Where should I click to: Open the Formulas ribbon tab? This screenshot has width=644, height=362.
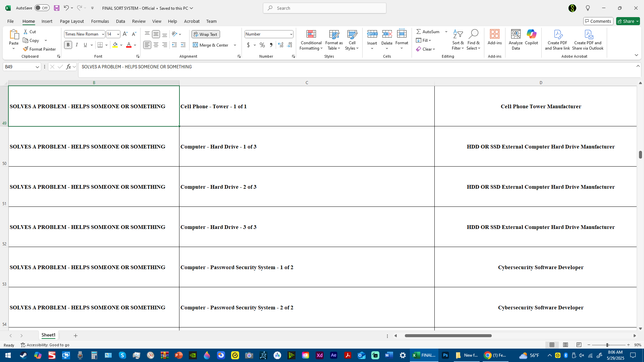(x=100, y=21)
